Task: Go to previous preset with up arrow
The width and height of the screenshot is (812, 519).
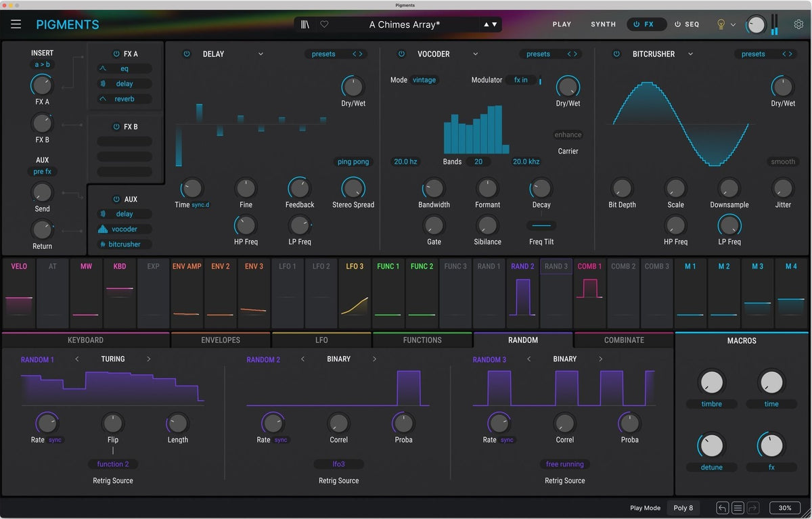Action: click(486, 24)
